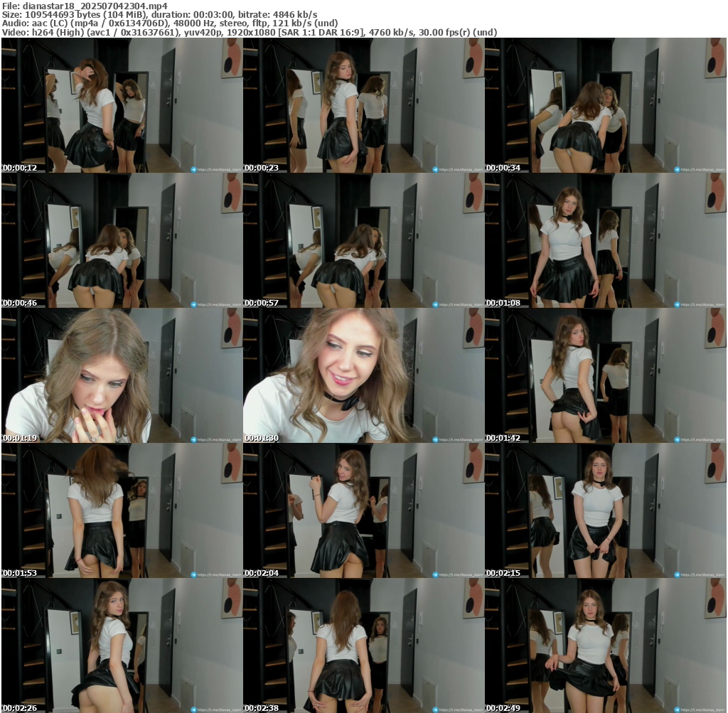The image size is (728, 713).
Task: Click the Telegram icon in the 00:00:34 frame
Action: coord(677,169)
